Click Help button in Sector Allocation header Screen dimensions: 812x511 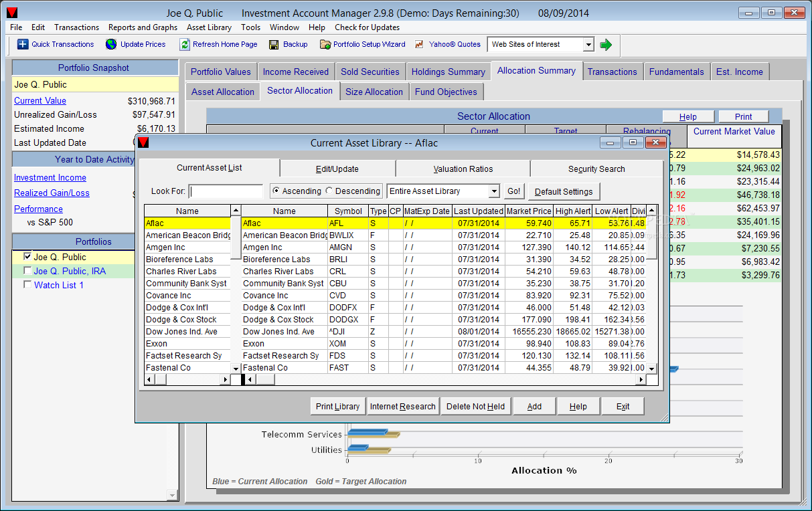[687, 116]
